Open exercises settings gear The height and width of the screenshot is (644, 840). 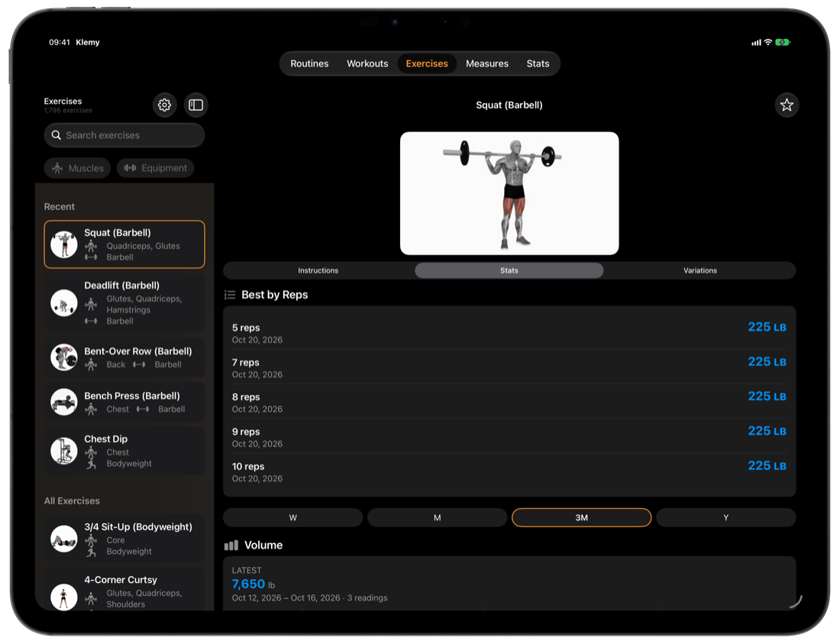point(164,105)
